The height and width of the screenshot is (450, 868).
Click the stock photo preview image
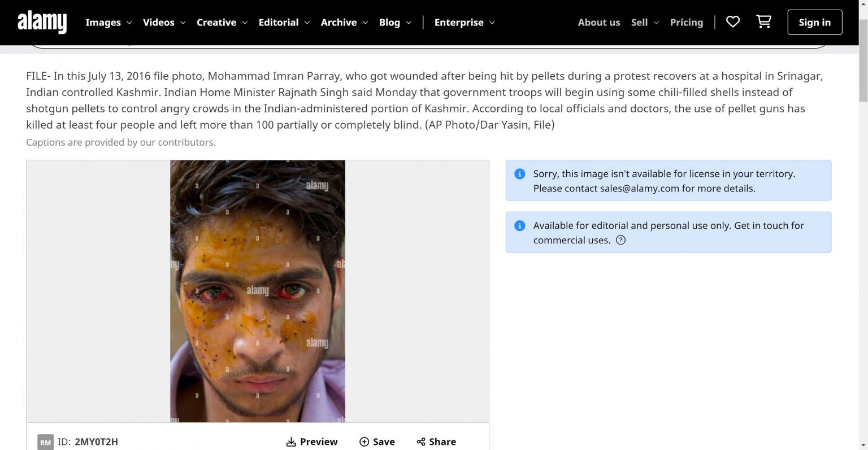click(258, 291)
